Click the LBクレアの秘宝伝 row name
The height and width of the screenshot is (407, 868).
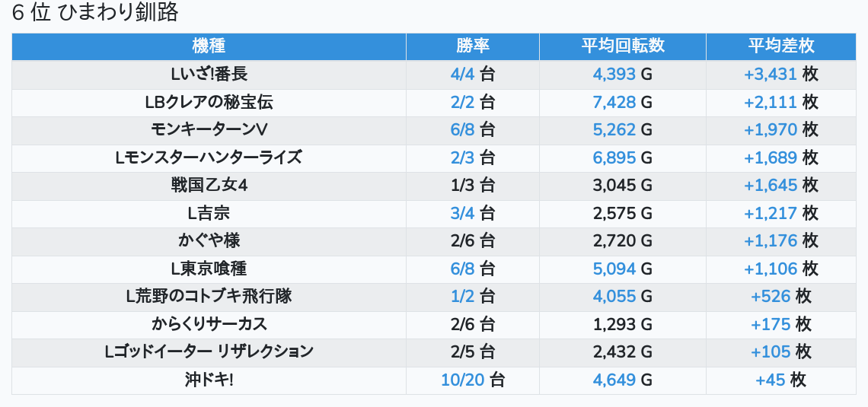click(x=209, y=102)
